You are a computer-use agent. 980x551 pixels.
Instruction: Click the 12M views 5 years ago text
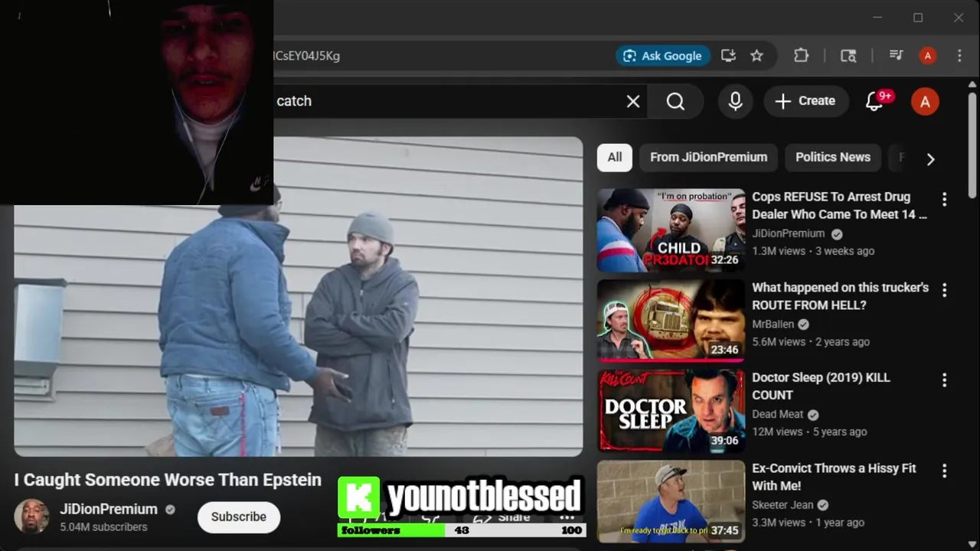809,432
